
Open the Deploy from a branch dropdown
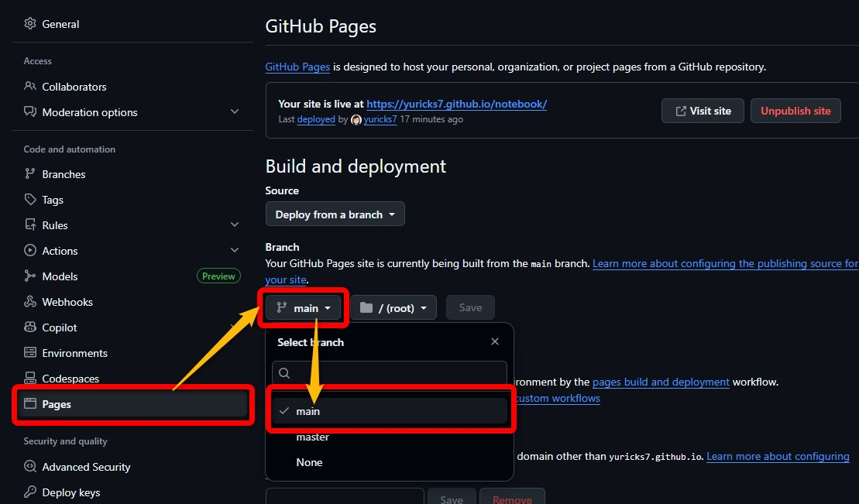335,214
